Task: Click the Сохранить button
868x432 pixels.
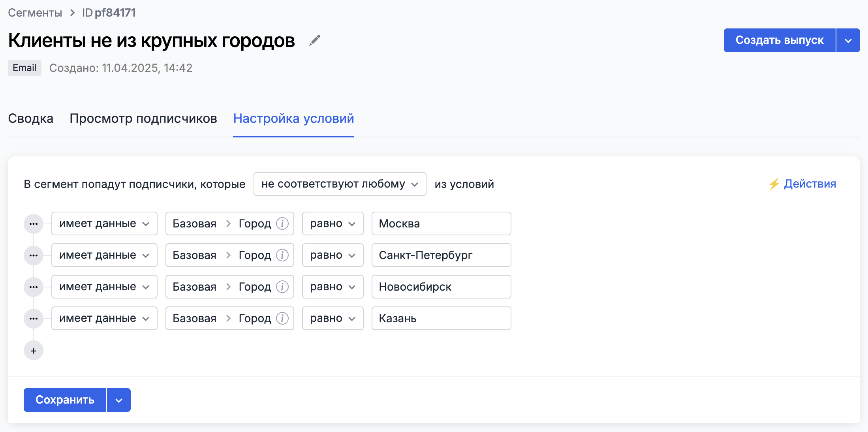Action: [x=65, y=400]
